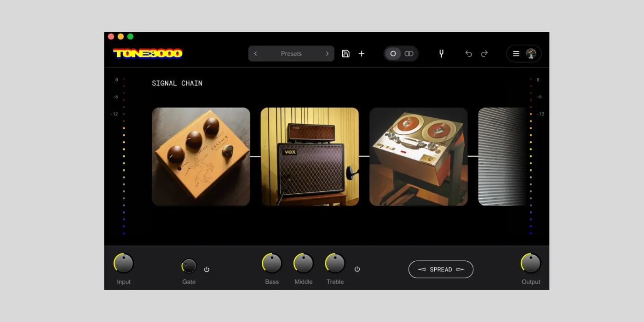Click the Output level knob
The image size is (644, 322).
click(531, 263)
